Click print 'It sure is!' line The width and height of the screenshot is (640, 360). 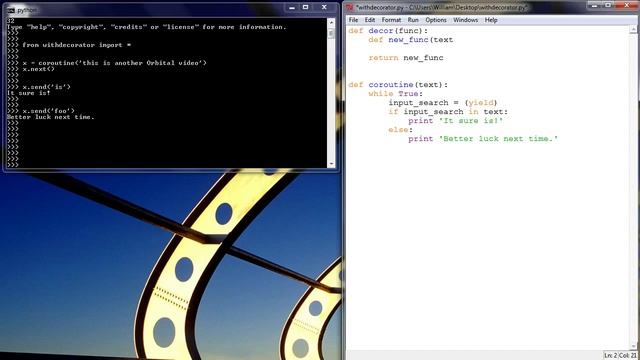pos(456,121)
